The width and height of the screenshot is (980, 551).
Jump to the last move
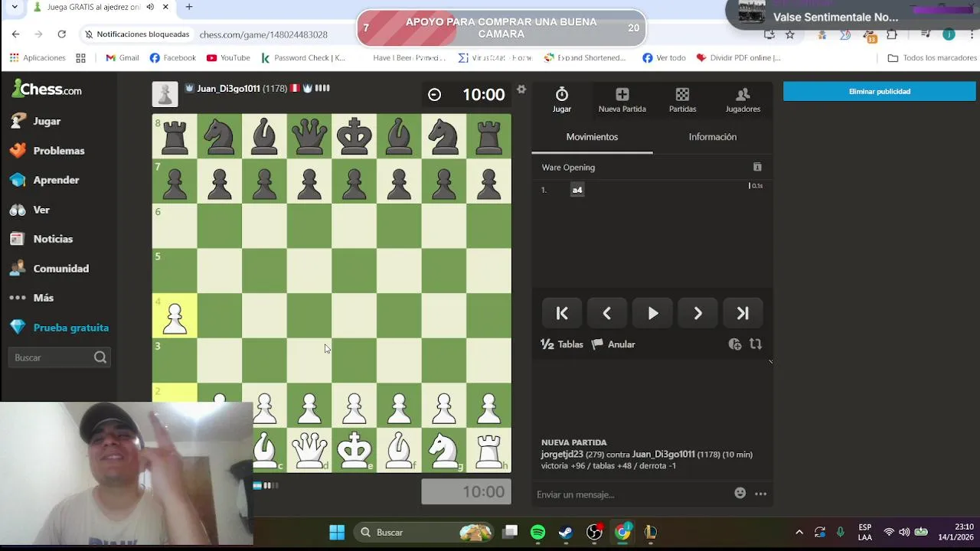(x=743, y=313)
